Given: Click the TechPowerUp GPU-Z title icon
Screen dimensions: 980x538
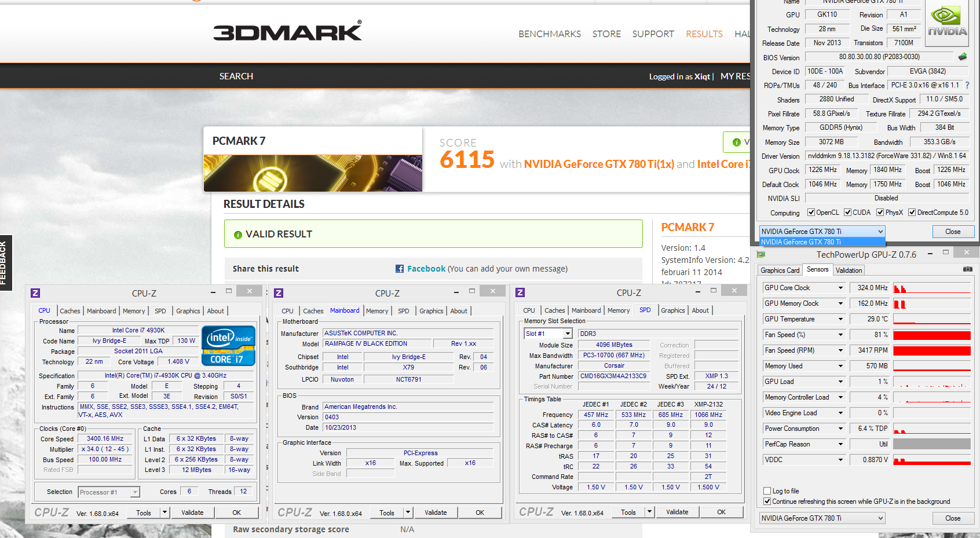Looking at the screenshot, I should coord(761,254).
